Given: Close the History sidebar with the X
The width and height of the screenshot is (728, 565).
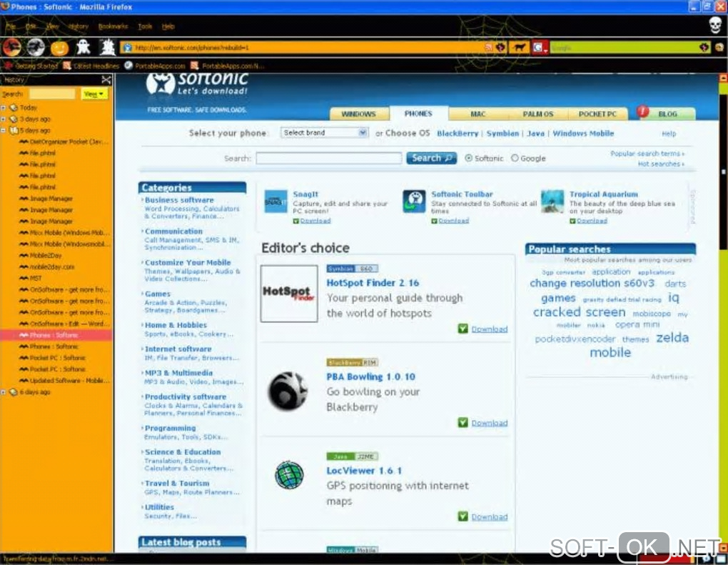Looking at the screenshot, I should (106, 80).
